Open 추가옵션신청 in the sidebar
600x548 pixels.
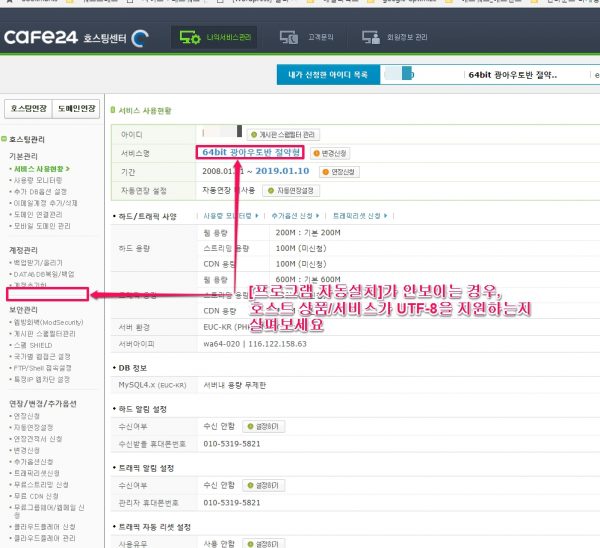point(33,462)
